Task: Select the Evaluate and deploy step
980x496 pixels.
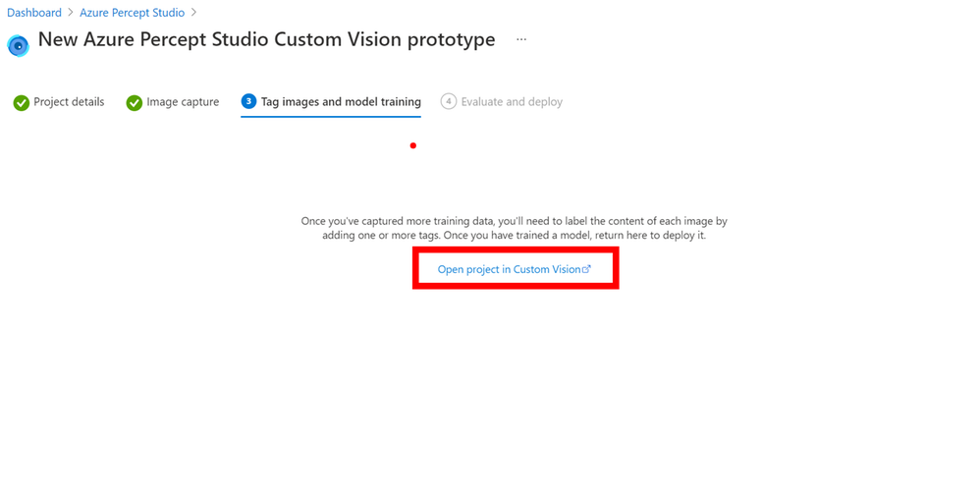Action: [512, 102]
